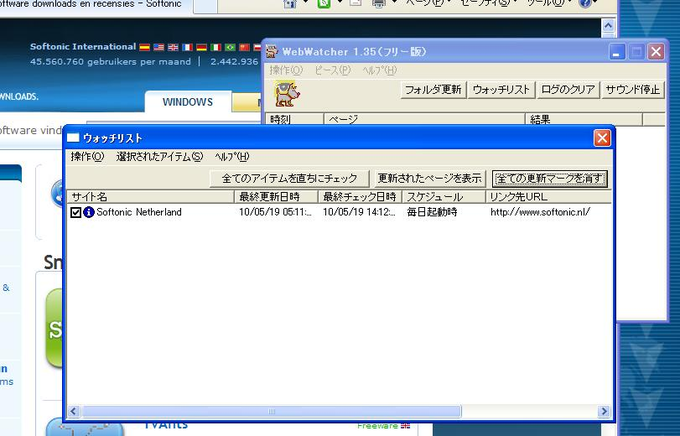Click ログのクリア button in WebWatcher

pyautogui.click(x=568, y=90)
